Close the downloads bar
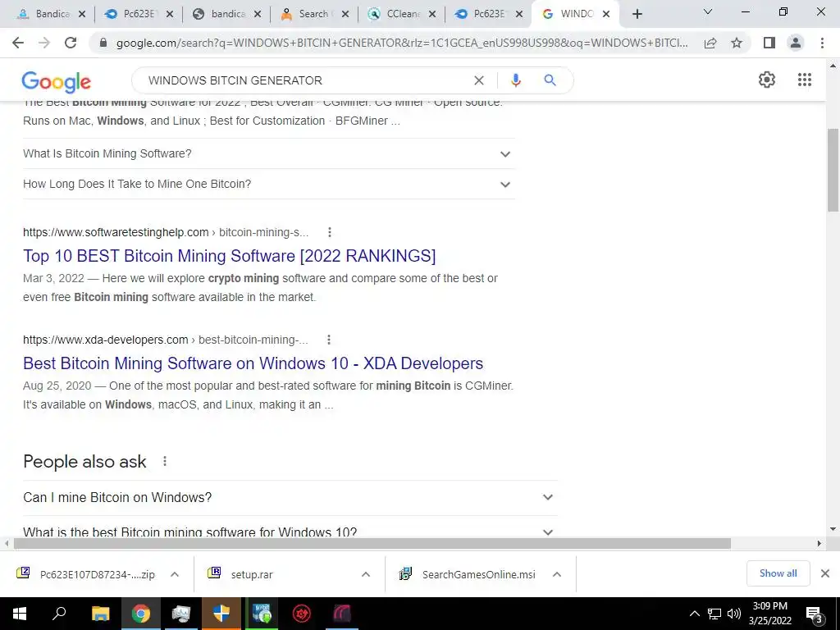Screen dimensions: 840x630 pos(825,573)
